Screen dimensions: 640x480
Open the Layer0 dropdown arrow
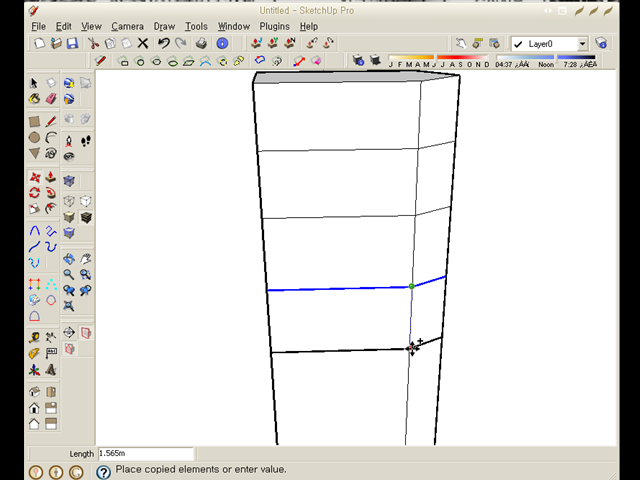(582, 44)
